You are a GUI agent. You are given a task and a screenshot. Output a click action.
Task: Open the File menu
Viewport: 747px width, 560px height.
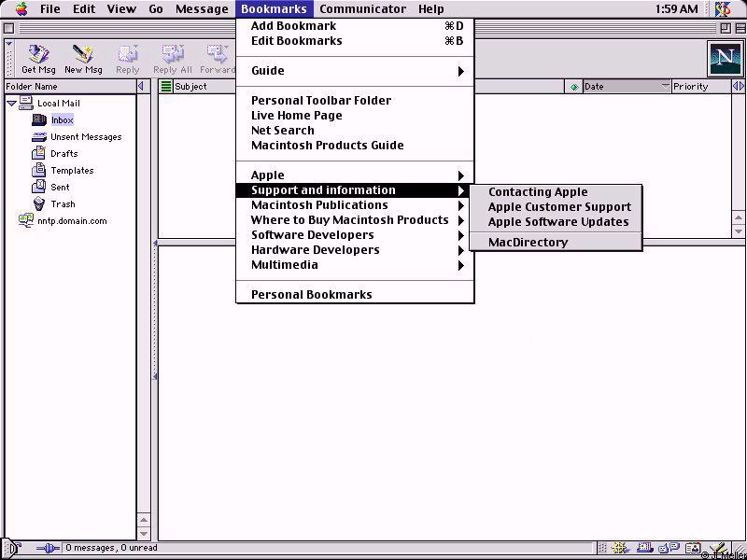pyautogui.click(x=50, y=9)
